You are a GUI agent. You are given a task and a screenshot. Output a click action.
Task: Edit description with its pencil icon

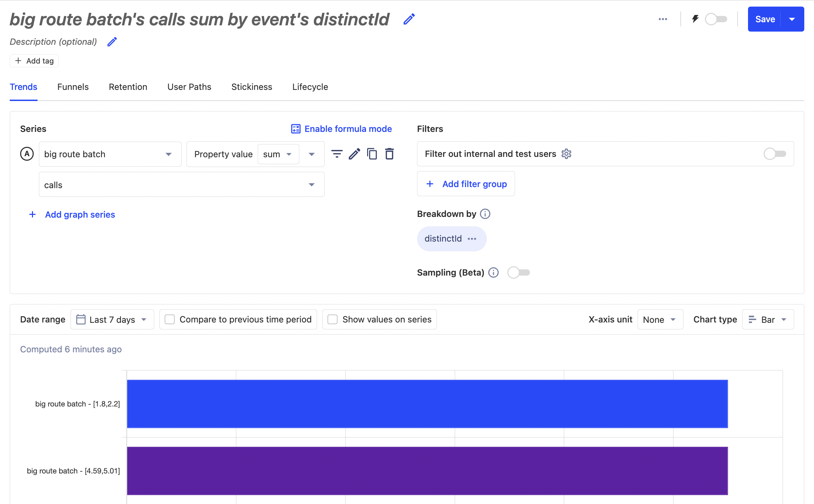[x=112, y=42]
